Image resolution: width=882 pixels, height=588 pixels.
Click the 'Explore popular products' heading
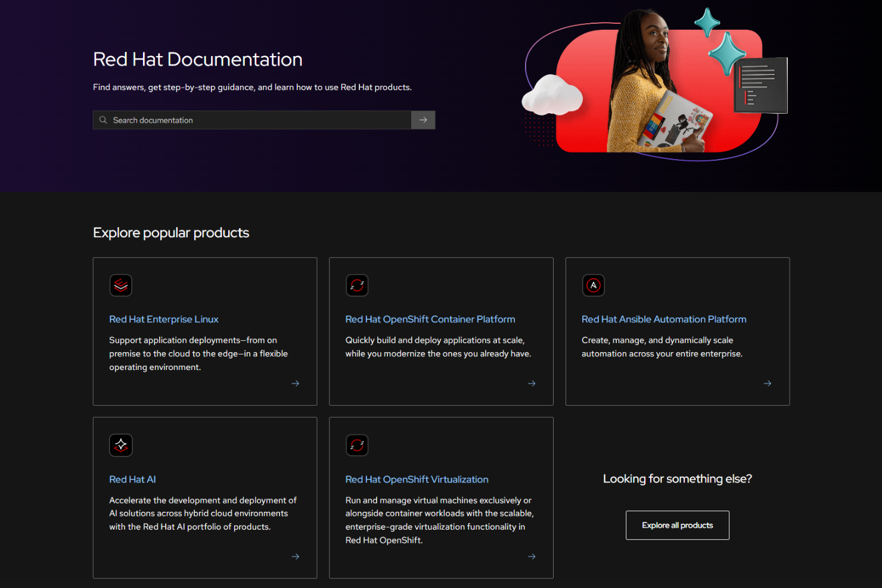[x=171, y=233]
